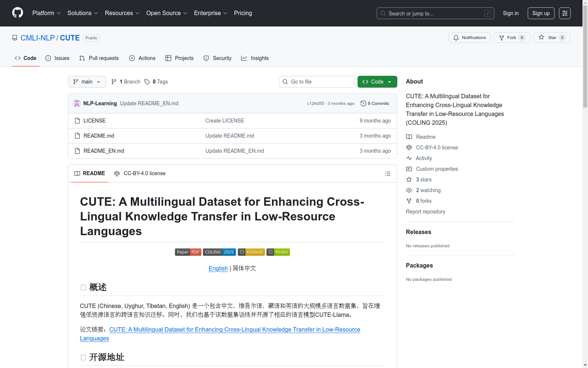Click the README_EN.md file icon
Viewport: 588px width, 368px height.
tap(77, 151)
